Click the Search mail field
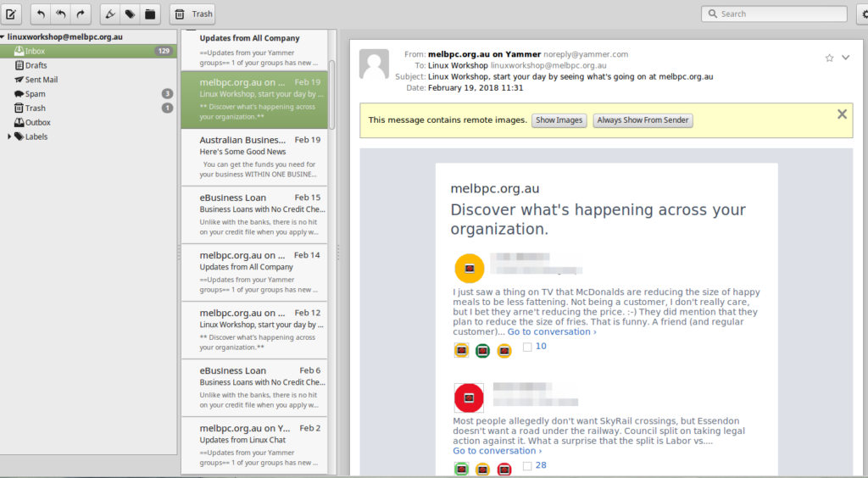Screen dimensions: 868x478 774,14
